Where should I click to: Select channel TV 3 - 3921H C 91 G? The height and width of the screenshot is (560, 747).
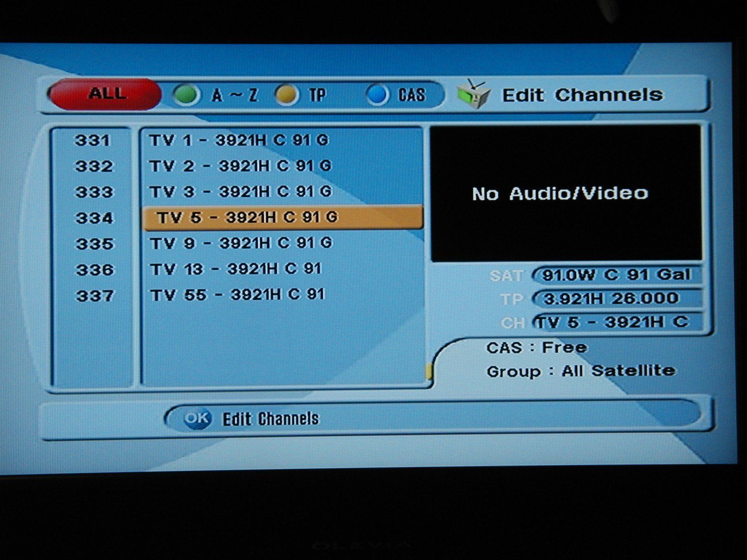coord(240,191)
